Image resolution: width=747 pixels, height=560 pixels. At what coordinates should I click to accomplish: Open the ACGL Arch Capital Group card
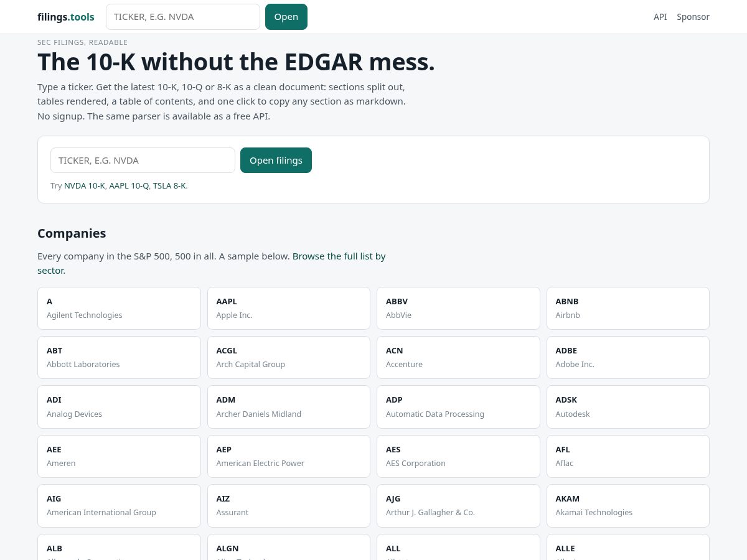coord(289,357)
